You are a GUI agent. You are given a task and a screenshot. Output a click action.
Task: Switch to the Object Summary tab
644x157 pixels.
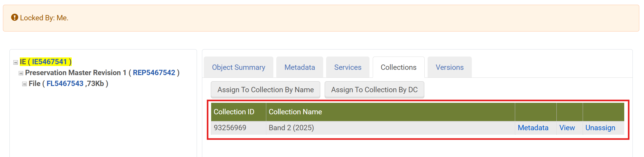(239, 67)
